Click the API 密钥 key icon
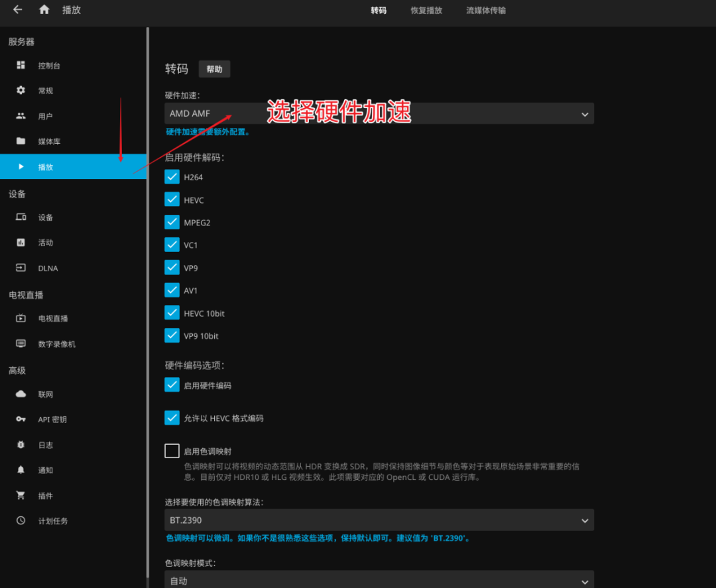716x588 pixels. (21, 419)
